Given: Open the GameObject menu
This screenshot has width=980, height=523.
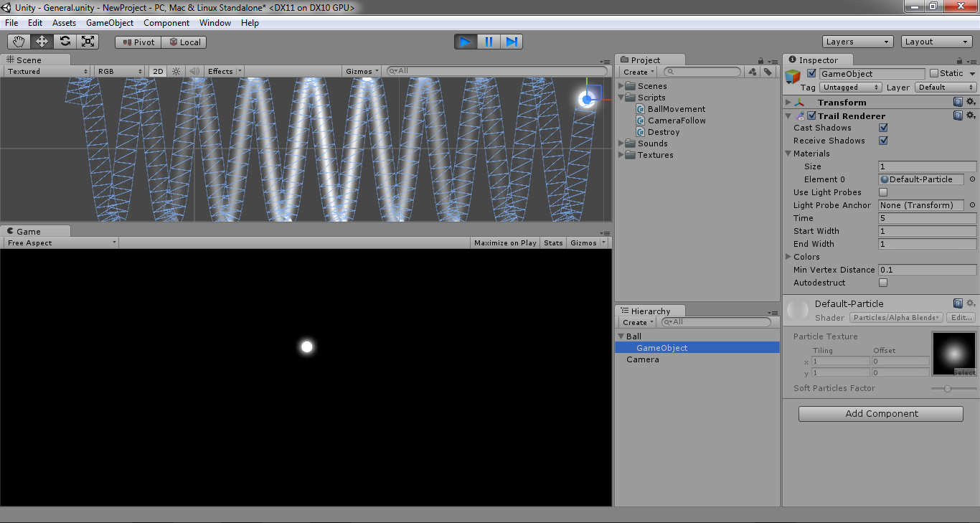Looking at the screenshot, I should click(110, 23).
